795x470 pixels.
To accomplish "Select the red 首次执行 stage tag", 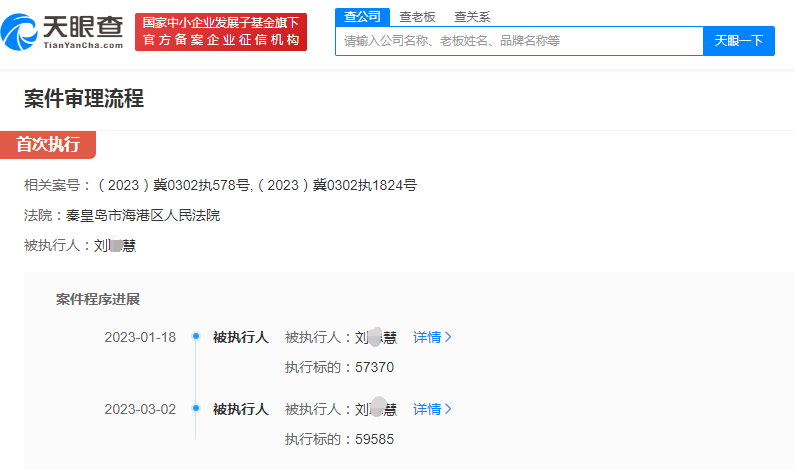I will coord(48,144).
